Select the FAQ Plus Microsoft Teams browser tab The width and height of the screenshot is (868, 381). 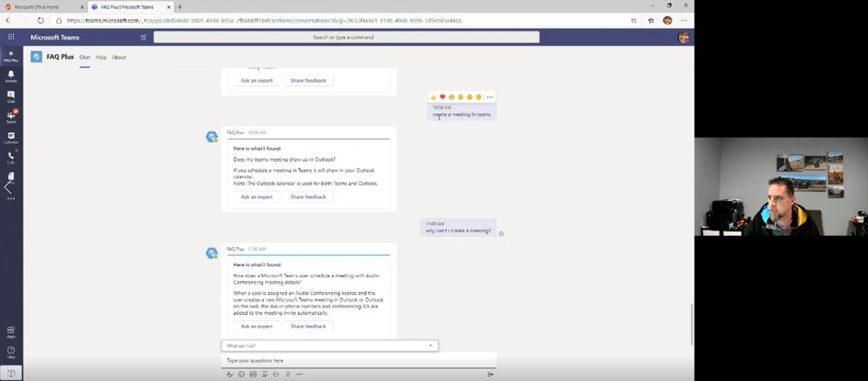tap(130, 7)
